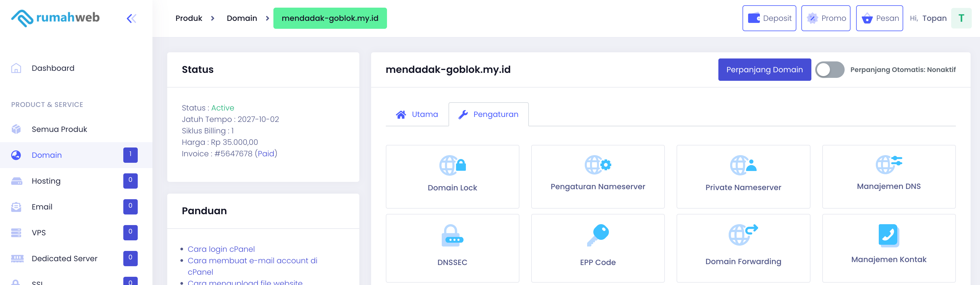Image resolution: width=980 pixels, height=285 pixels.
Task: Click the Rumahweb logo
Action: coord(56,18)
